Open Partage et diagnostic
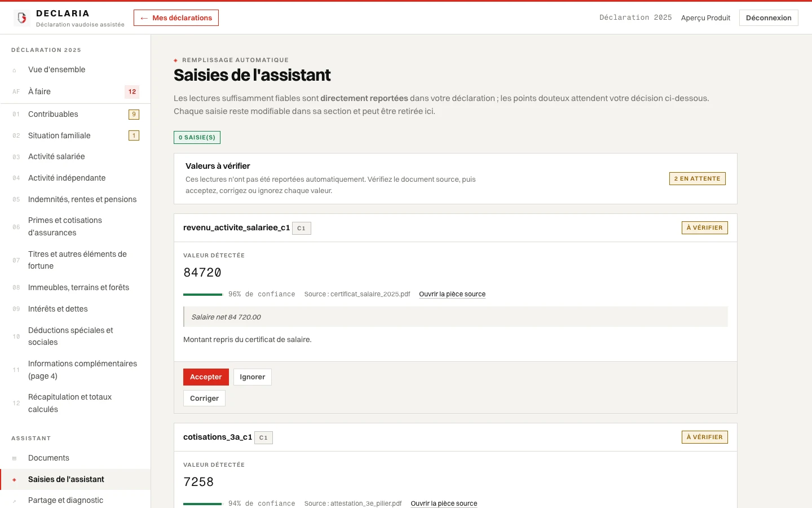 (x=76, y=500)
